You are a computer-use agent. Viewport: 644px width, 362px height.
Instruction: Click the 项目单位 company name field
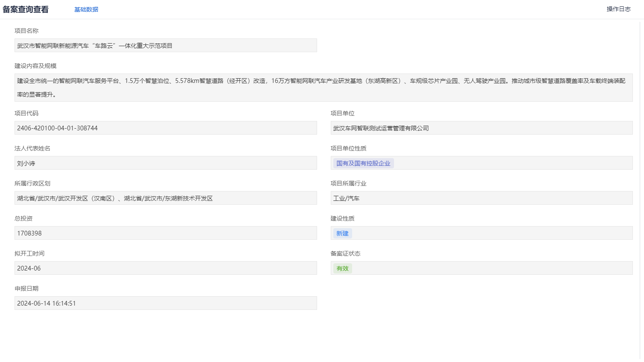point(481,128)
